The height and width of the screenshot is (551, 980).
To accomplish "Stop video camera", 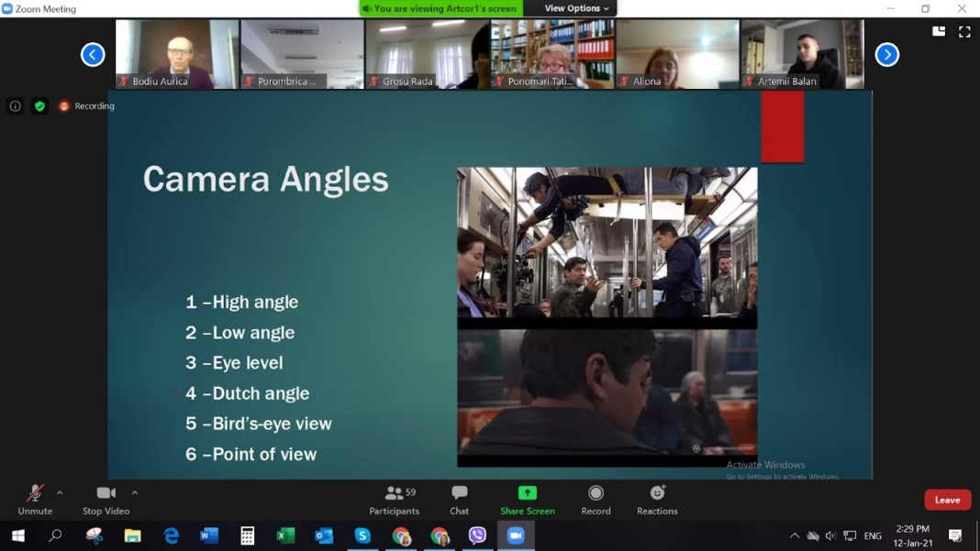I will [x=106, y=501].
